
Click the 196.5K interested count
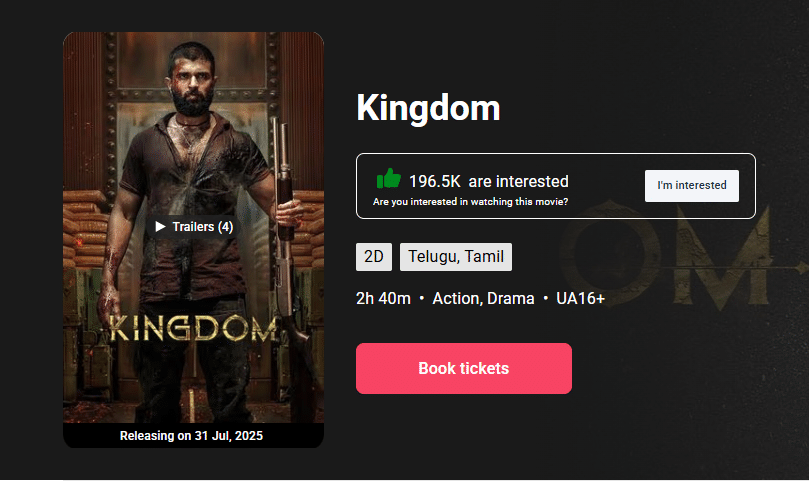434,182
